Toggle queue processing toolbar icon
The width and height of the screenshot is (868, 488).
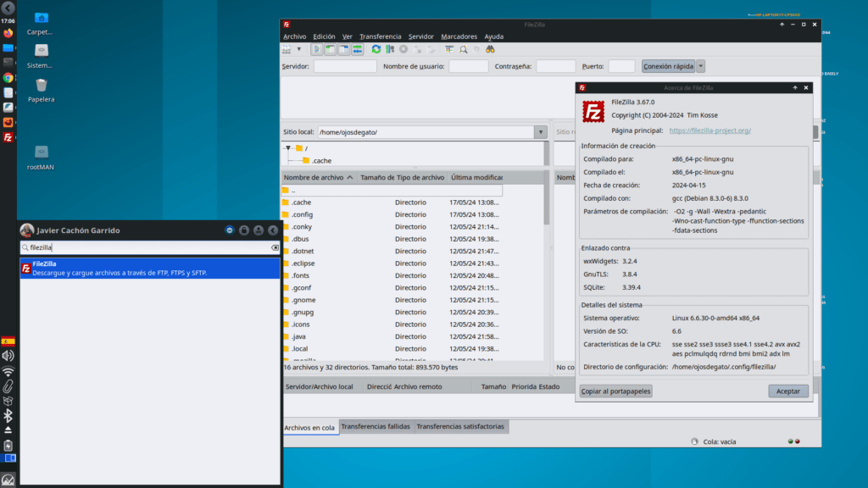click(x=390, y=49)
